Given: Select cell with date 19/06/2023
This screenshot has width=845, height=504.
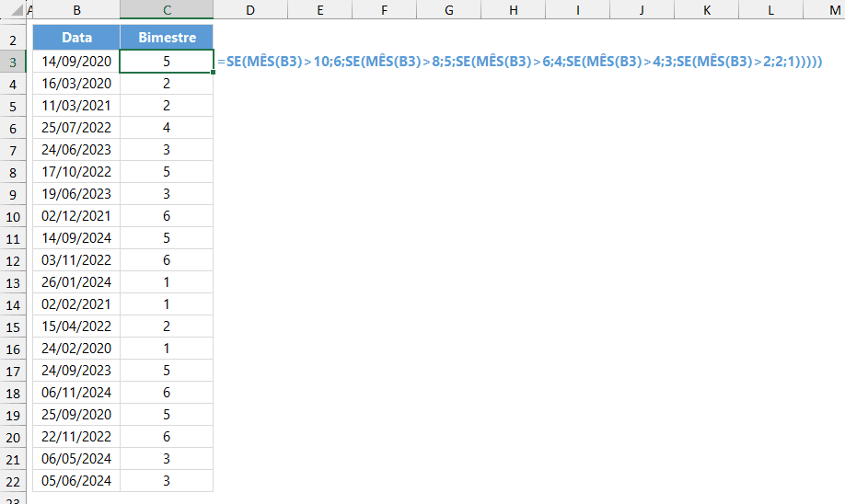Looking at the screenshot, I should tap(76, 194).
